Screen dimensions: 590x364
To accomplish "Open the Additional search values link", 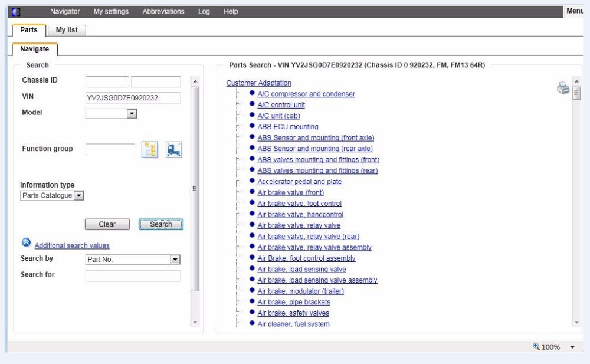I will point(72,245).
